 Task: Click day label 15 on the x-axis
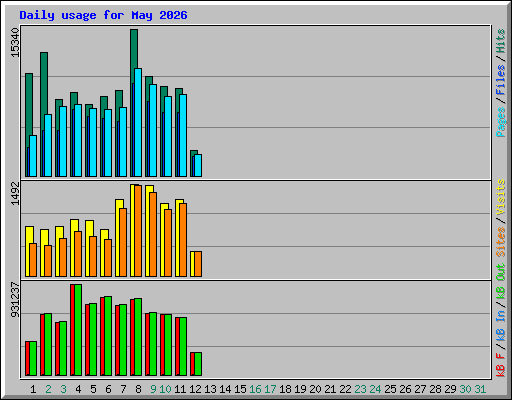point(240,389)
